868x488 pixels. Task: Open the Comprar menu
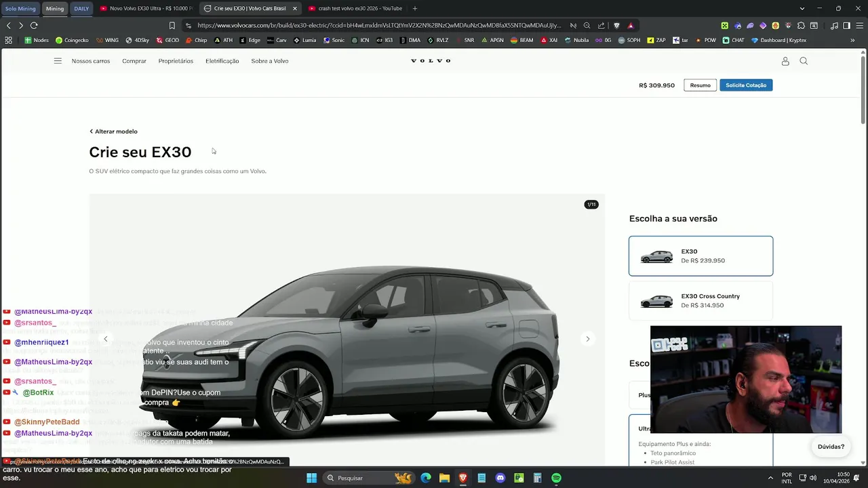click(x=134, y=61)
